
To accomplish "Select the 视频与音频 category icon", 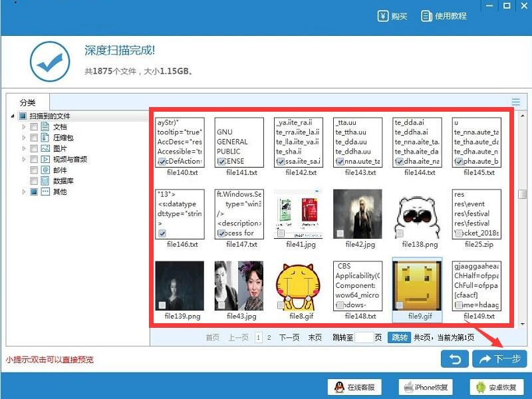I will pyautogui.click(x=45, y=160).
